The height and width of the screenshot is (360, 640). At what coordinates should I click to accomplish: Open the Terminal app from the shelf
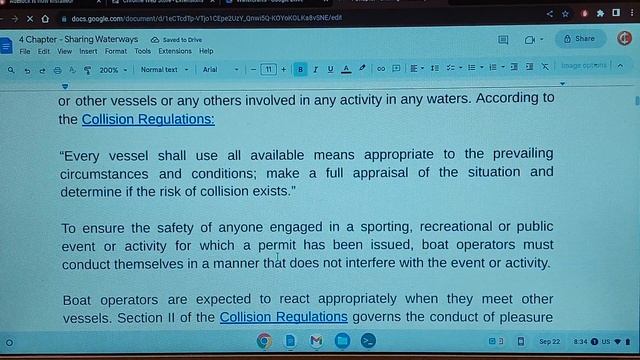pos(368,340)
